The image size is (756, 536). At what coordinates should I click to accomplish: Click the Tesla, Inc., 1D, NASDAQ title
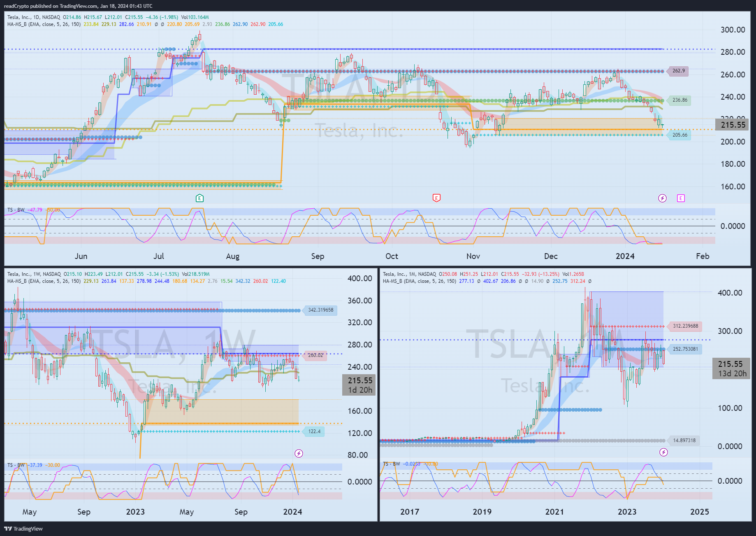34,17
